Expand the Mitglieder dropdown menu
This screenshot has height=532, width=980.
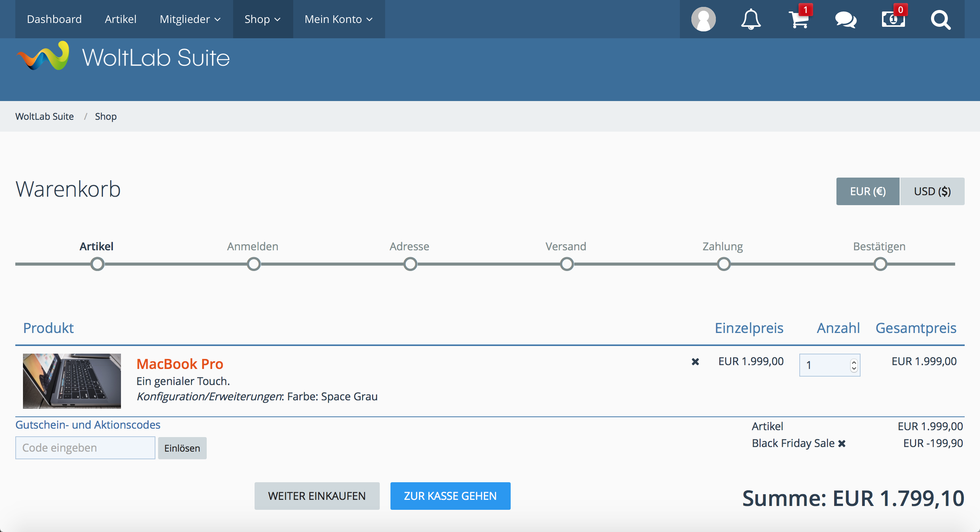coord(190,19)
